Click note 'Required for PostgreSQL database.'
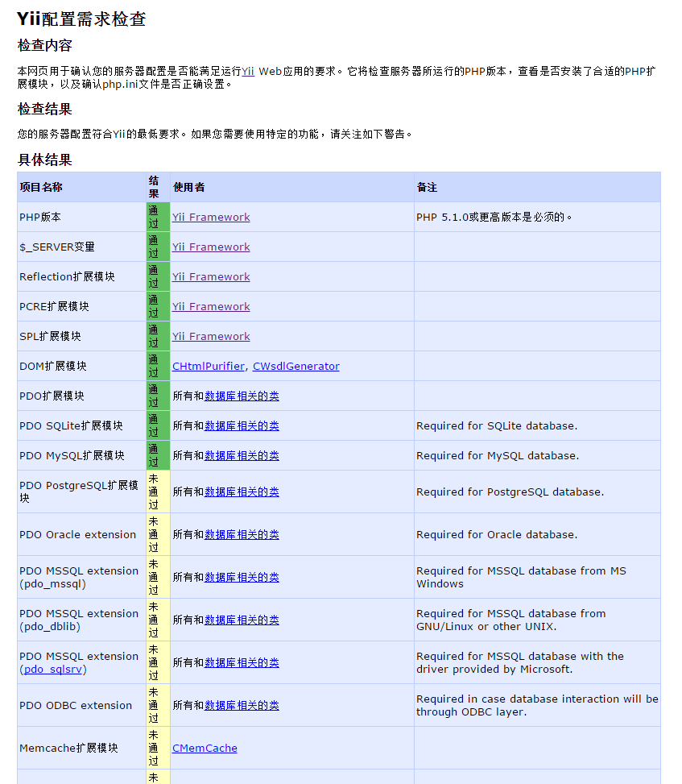Viewport: 682px width, 784px height. 510,492
